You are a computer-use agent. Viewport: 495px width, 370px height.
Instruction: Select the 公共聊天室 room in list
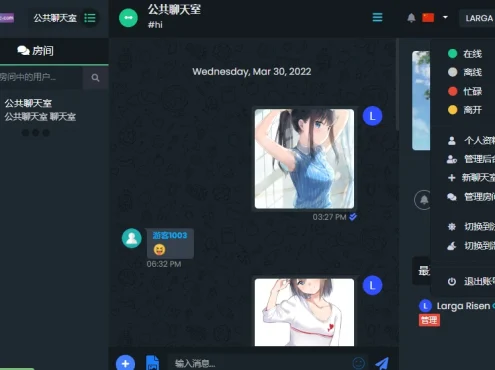click(40, 110)
